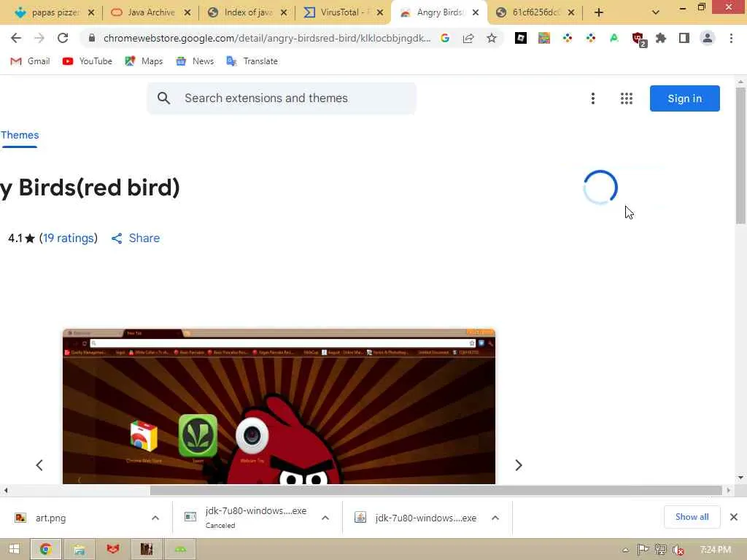Show next screenshot in the carousel
This screenshot has height=560, width=747.
pos(519,465)
